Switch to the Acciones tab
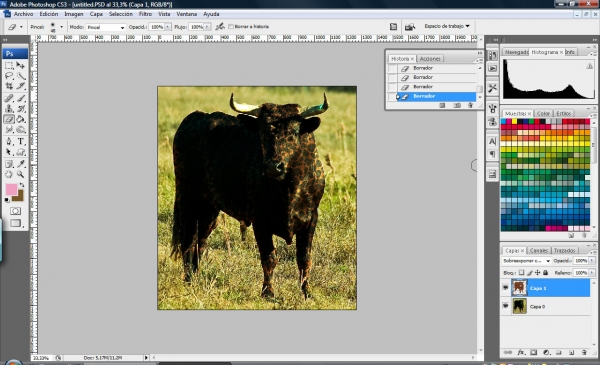 tap(430, 59)
